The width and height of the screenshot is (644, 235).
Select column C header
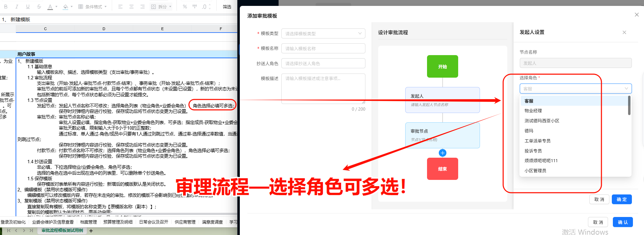click(45, 29)
